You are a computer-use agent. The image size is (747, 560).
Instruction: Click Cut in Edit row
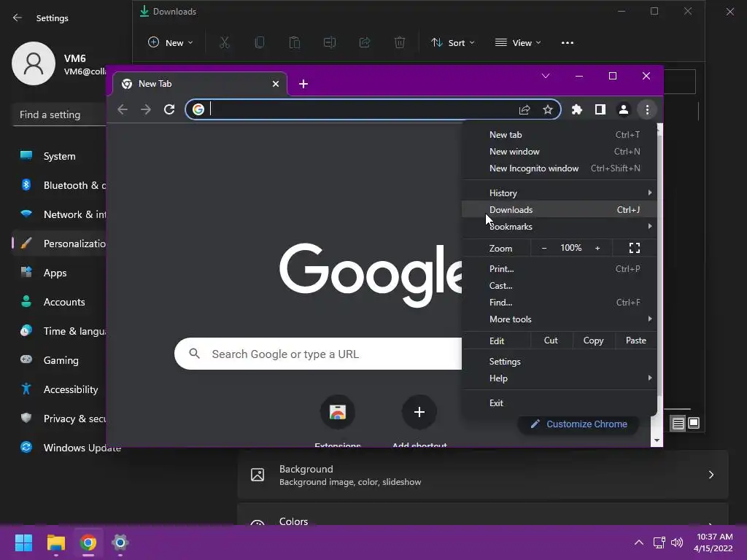(x=551, y=341)
